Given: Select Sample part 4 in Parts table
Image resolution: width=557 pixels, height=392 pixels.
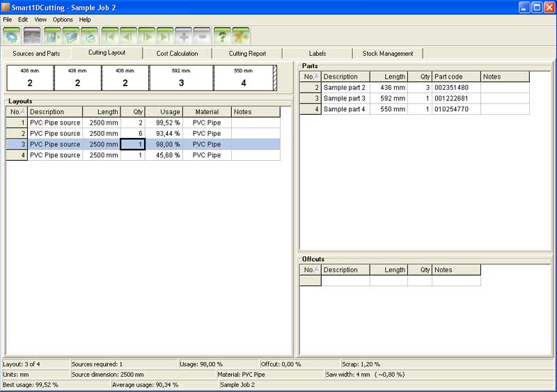Looking at the screenshot, I should [414, 109].
